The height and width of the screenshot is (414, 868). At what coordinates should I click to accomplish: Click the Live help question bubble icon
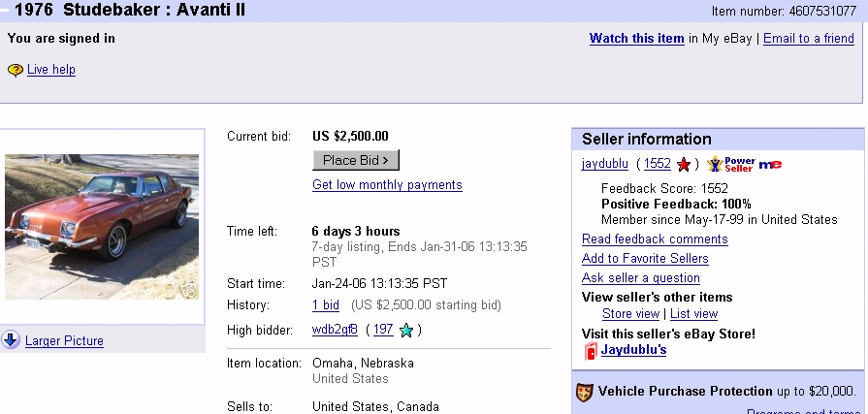(15, 70)
